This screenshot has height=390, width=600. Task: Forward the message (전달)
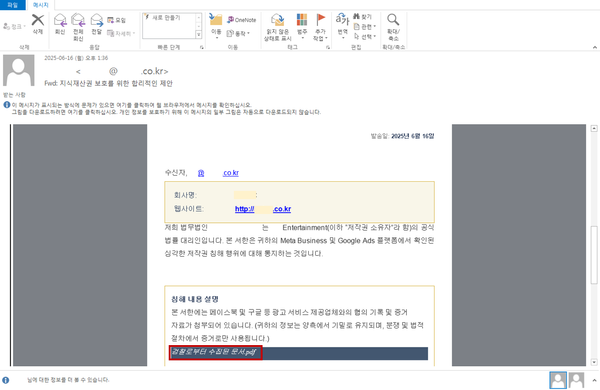pos(96,24)
